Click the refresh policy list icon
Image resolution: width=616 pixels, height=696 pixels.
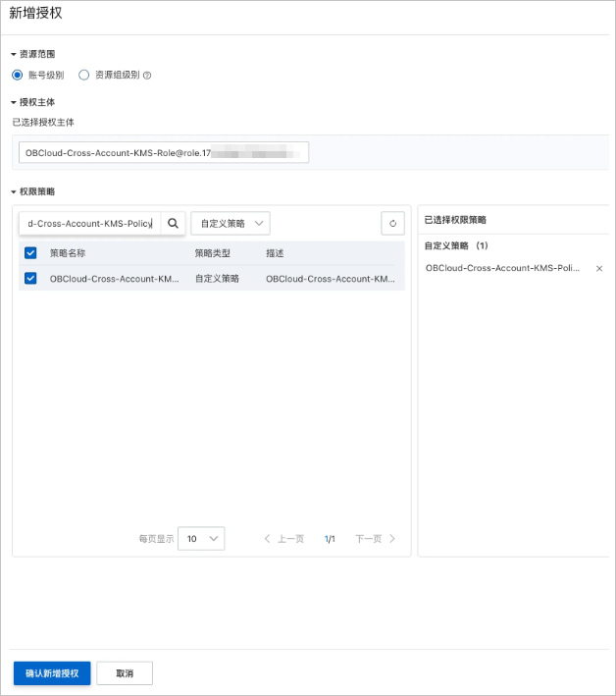point(393,223)
